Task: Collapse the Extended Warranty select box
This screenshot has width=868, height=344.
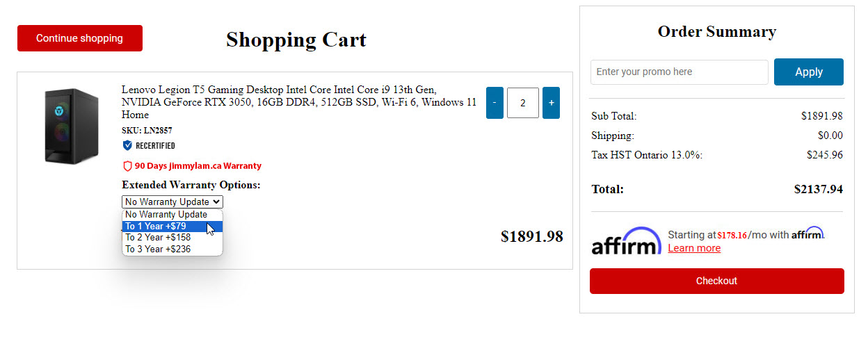Action: tap(172, 202)
